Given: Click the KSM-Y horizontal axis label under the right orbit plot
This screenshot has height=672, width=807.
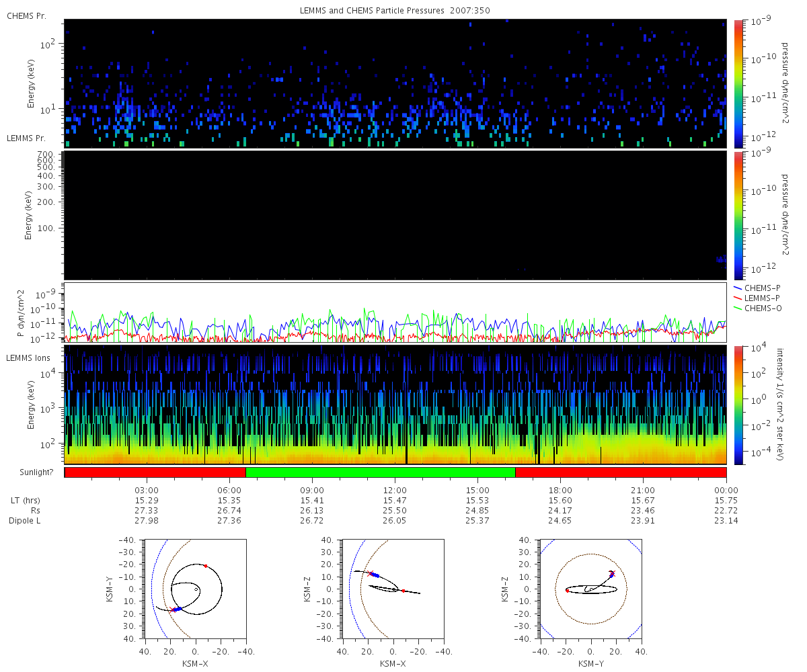Looking at the screenshot, I should (x=591, y=663).
